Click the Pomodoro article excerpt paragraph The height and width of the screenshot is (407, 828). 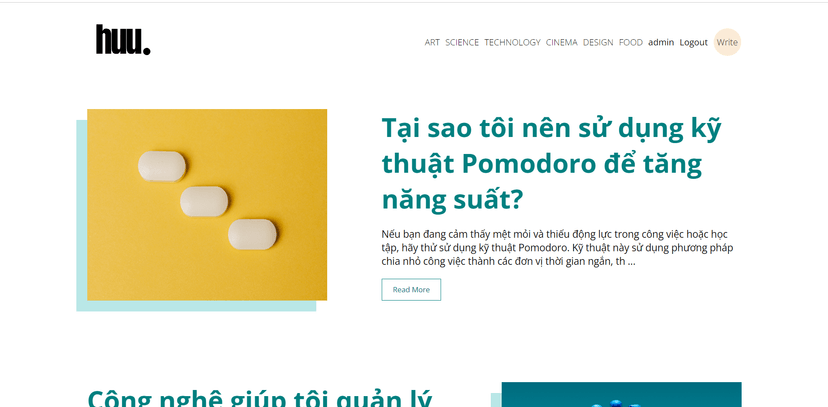pos(557,248)
